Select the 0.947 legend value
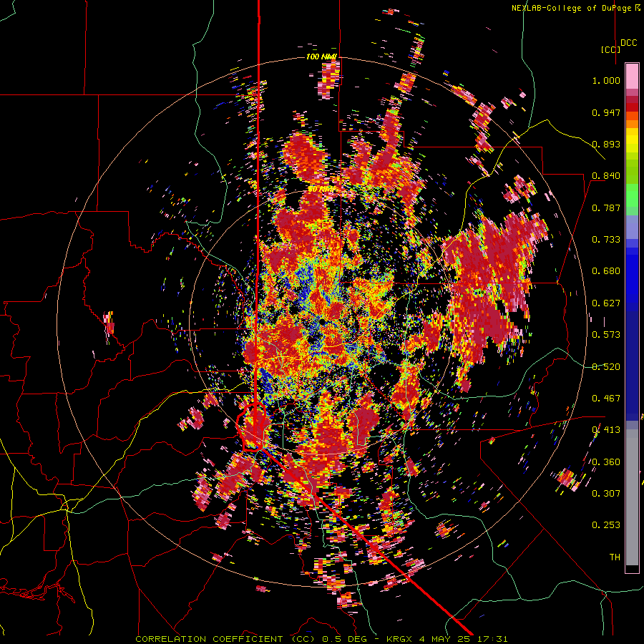The width and height of the screenshot is (644, 644). pyautogui.click(x=606, y=112)
